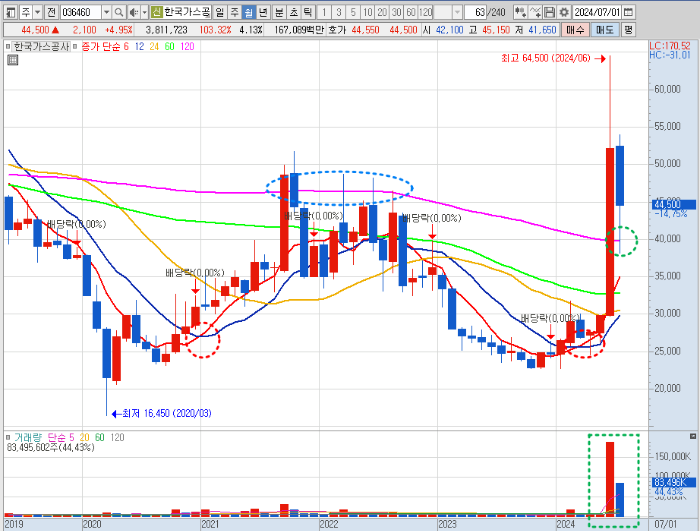Select interval 120 button
The width and height of the screenshot is (700, 531).
coord(426,12)
